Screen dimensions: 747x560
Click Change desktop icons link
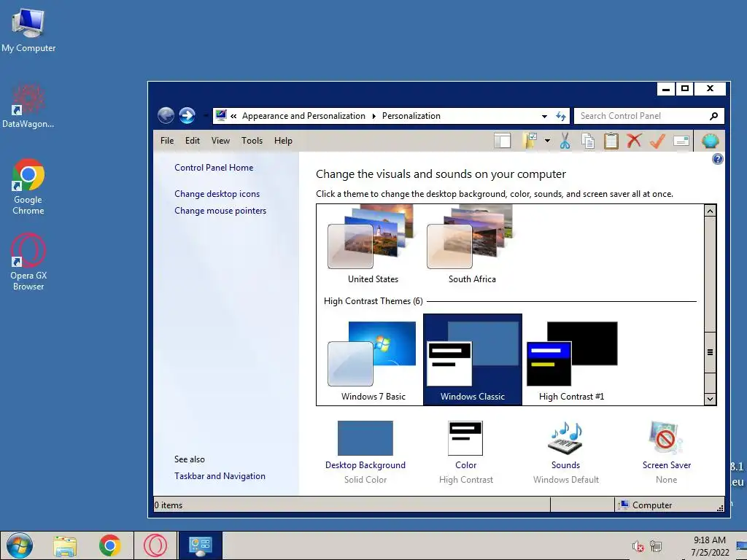tap(217, 194)
